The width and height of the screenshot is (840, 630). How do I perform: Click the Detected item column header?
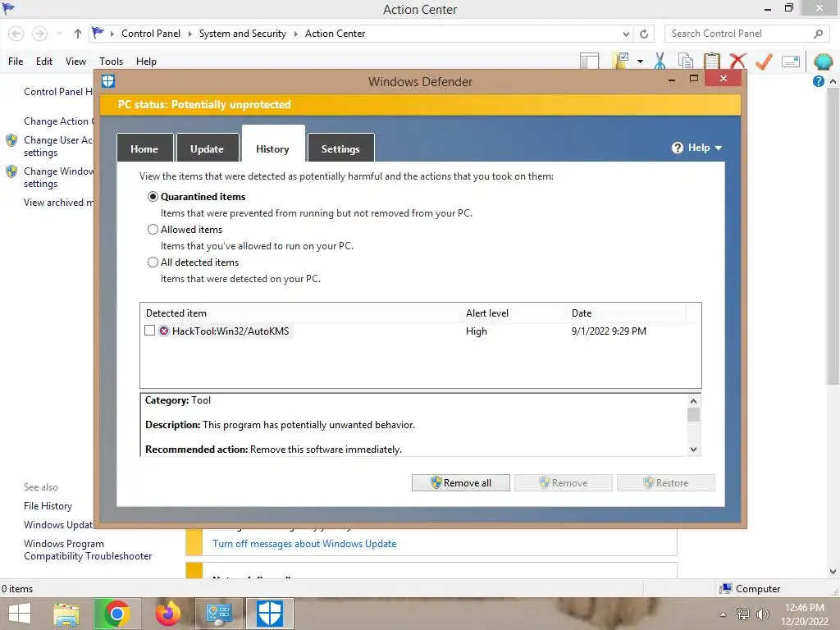[x=300, y=313]
